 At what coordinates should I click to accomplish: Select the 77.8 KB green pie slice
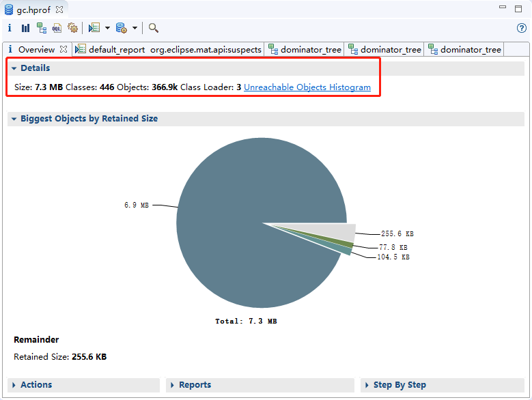coord(346,243)
